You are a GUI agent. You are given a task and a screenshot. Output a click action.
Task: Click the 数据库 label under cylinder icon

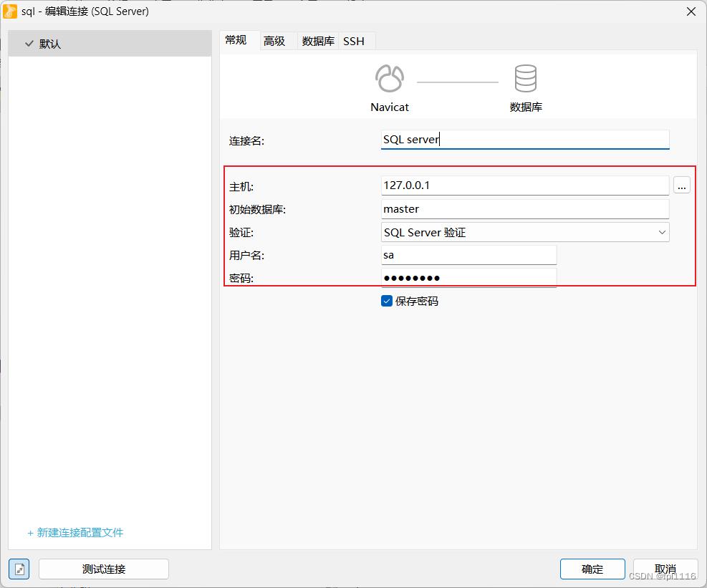[526, 107]
